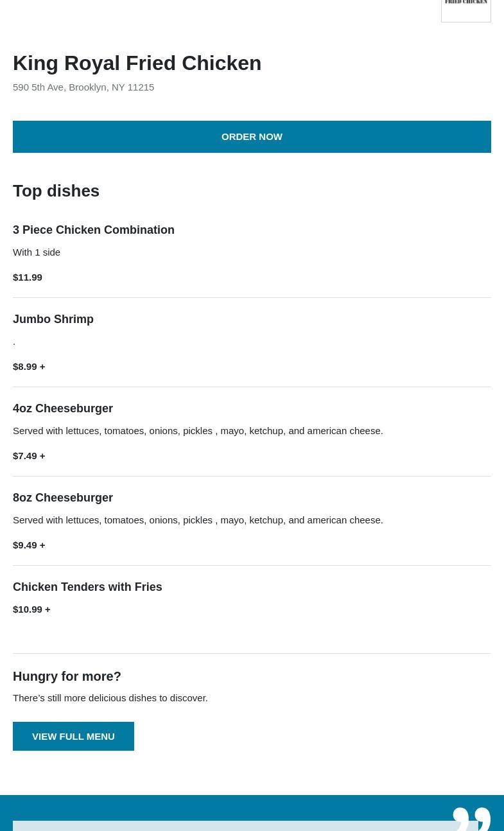The width and height of the screenshot is (504, 831).
Task: Open the VIEW FULL MENU button
Action: pos(73,736)
